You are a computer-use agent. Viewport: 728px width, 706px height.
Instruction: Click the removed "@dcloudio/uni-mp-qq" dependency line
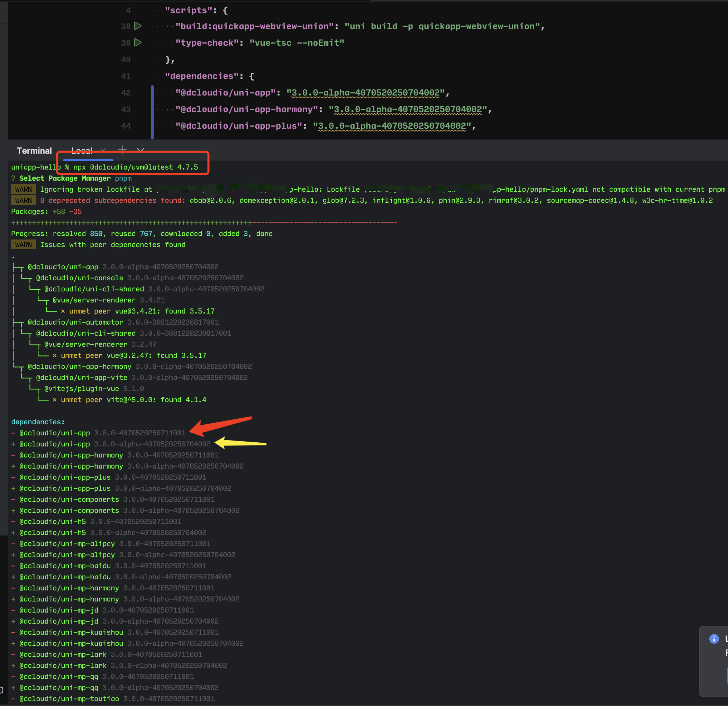102,677
